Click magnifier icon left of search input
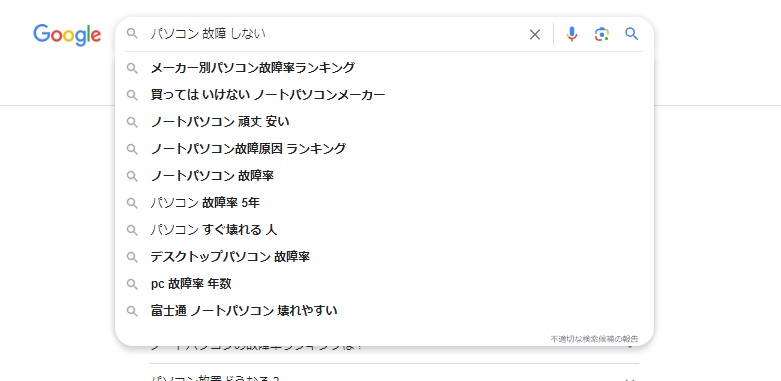The height and width of the screenshot is (381, 781). pos(132,33)
